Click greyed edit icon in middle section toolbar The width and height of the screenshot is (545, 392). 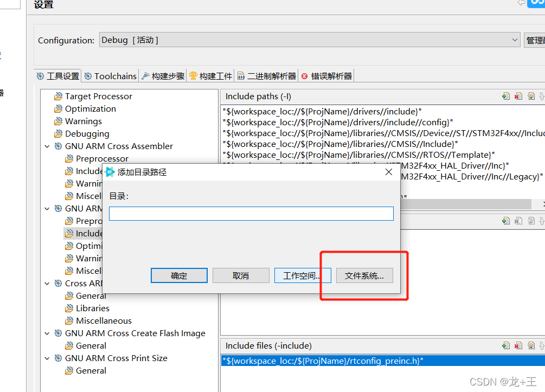[531, 221]
